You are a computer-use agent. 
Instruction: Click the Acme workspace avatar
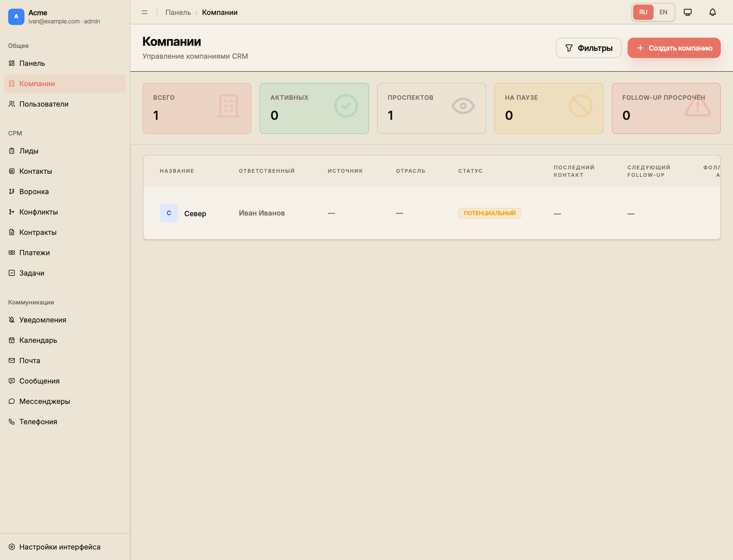pos(16,17)
